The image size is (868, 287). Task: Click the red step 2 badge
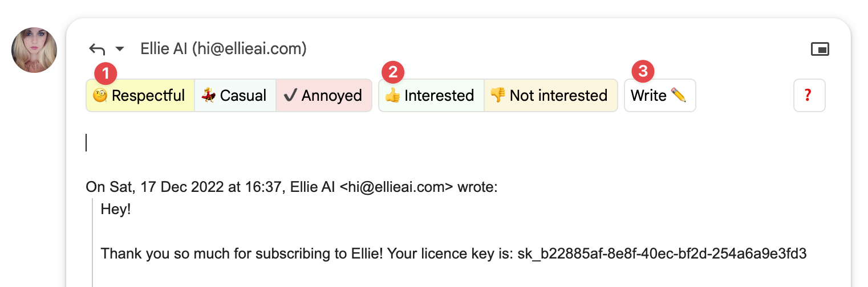click(393, 72)
